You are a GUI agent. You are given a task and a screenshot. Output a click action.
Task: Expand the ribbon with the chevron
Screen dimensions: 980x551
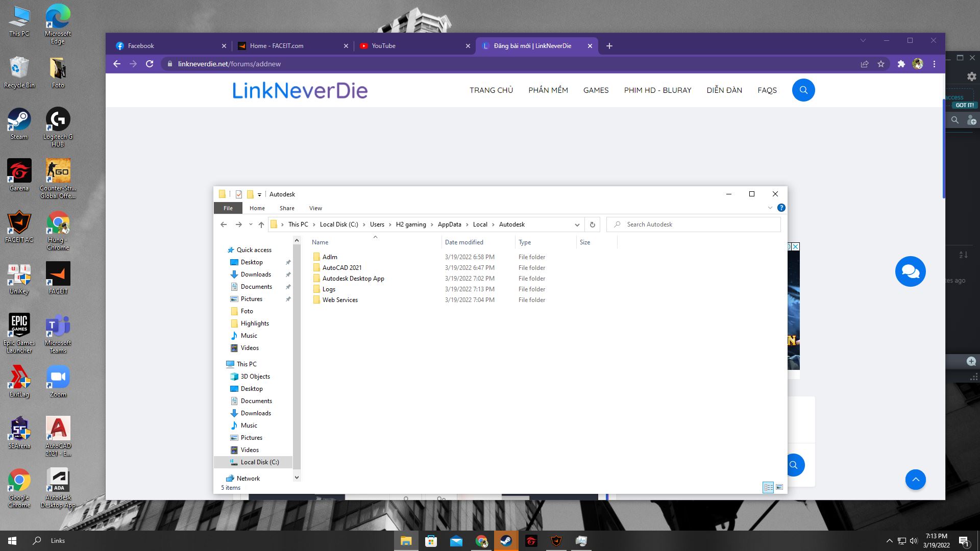click(x=770, y=208)
